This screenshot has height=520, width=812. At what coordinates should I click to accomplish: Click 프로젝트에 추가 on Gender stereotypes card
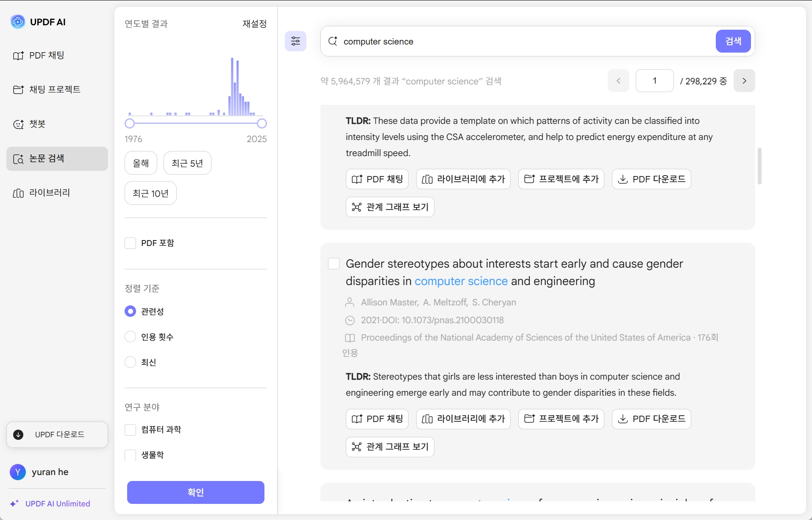[x=561, y=419]
